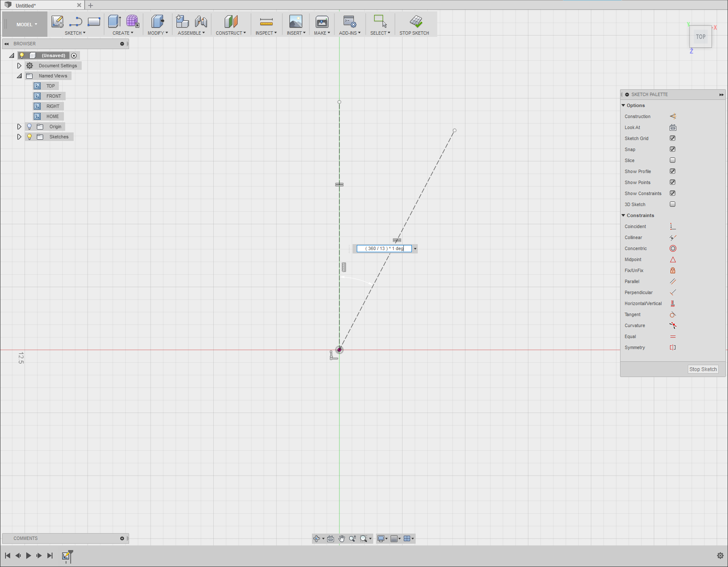Select the FRONT named view
The image size is (728, 567).
[x=54, y=96]
